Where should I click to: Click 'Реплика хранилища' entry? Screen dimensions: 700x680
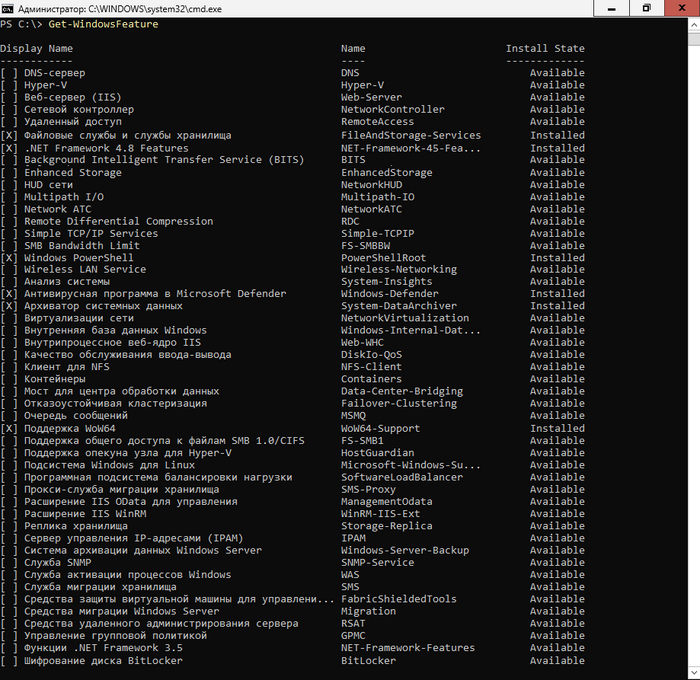(x=76, y=526)
